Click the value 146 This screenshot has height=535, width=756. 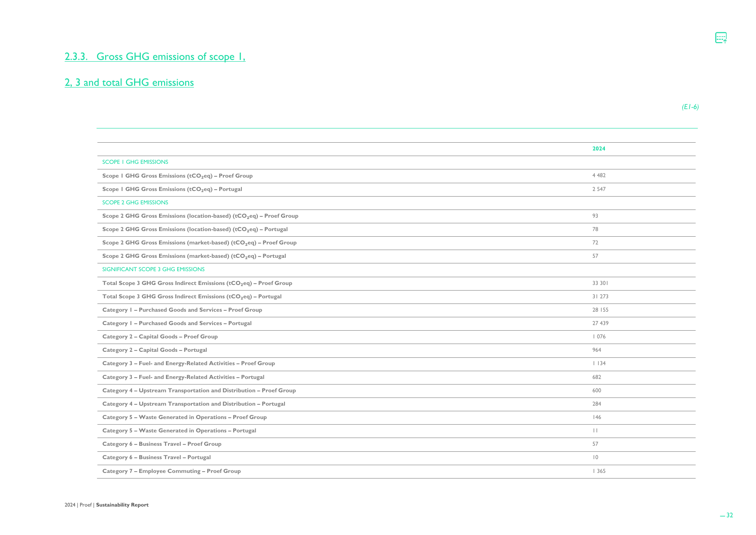click(x=597, y=417)
